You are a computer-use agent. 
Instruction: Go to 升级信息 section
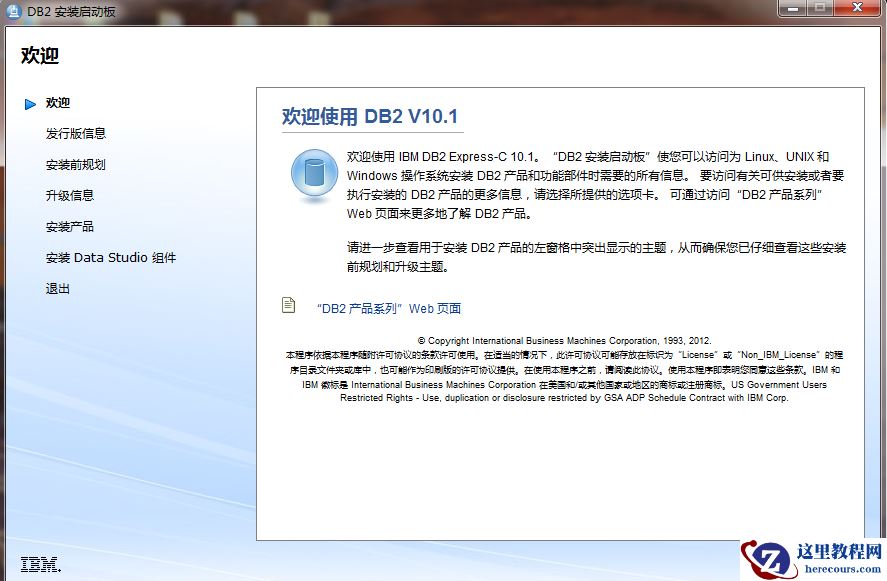(70, 196)
